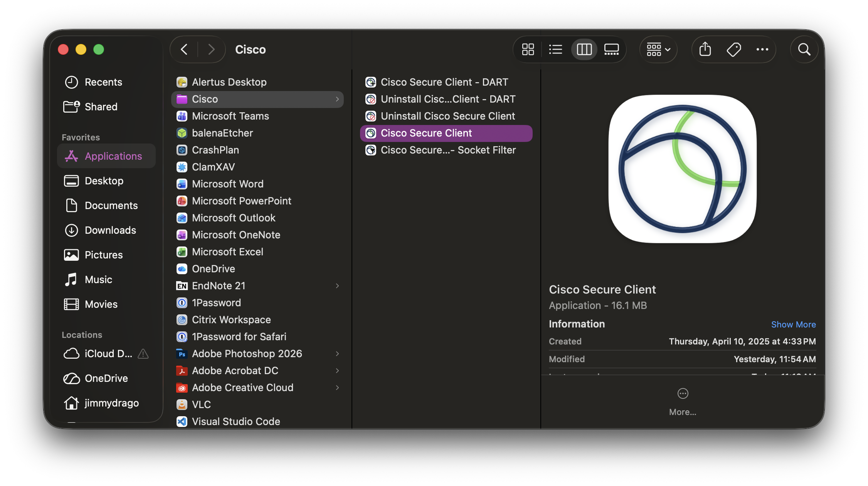Select the OneDrive app icon in list

pos(182,269)
